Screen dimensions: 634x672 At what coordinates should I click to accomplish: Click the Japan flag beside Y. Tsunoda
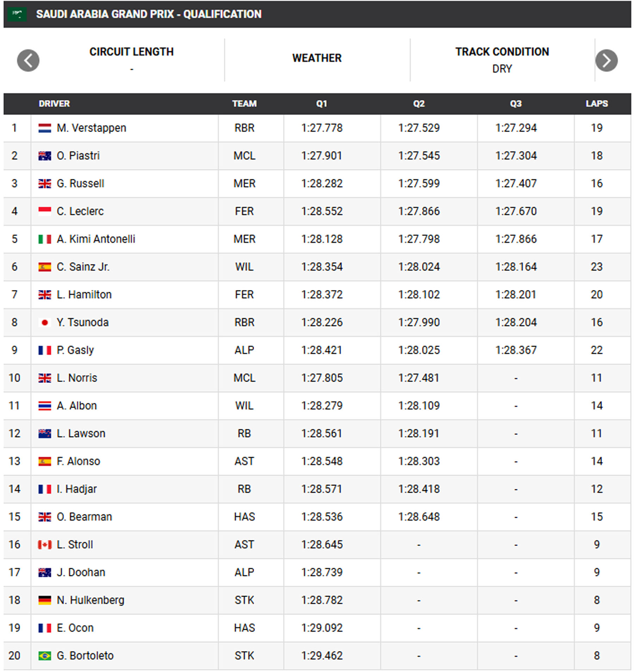(45, 322)
